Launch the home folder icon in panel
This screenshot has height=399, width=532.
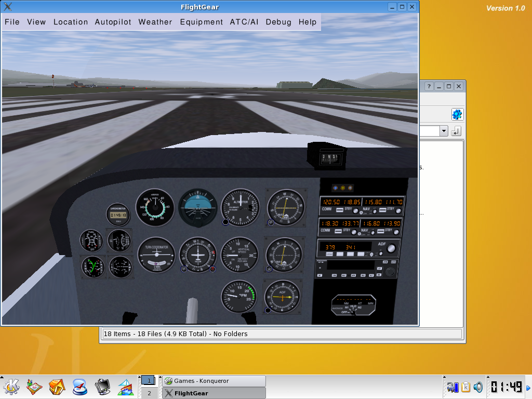[57, 387]
